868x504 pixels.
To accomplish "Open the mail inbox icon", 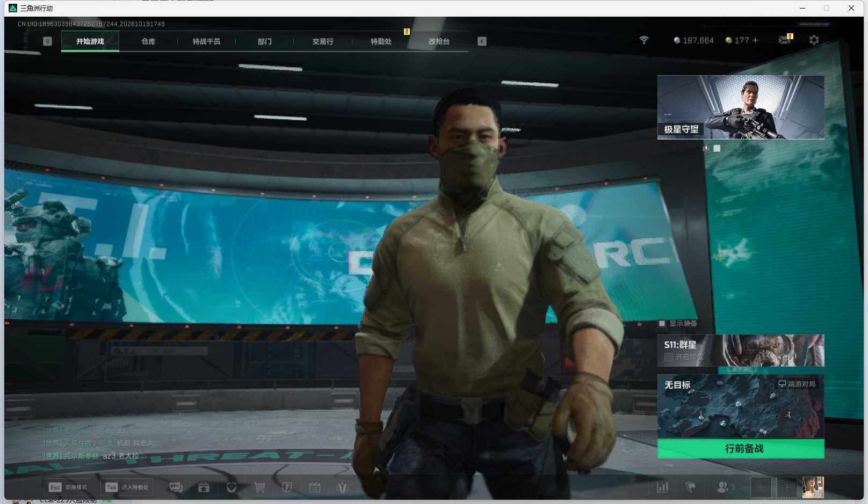I will point(785,39).
